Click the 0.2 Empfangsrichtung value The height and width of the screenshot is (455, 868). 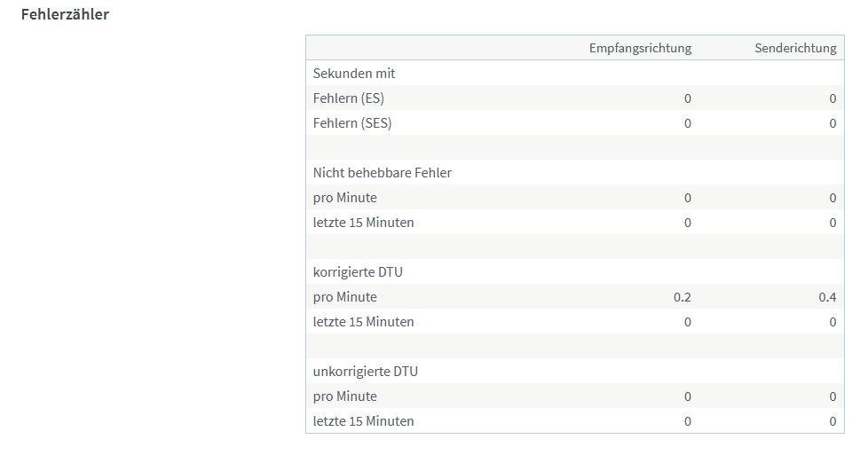[x=682, y=297]
